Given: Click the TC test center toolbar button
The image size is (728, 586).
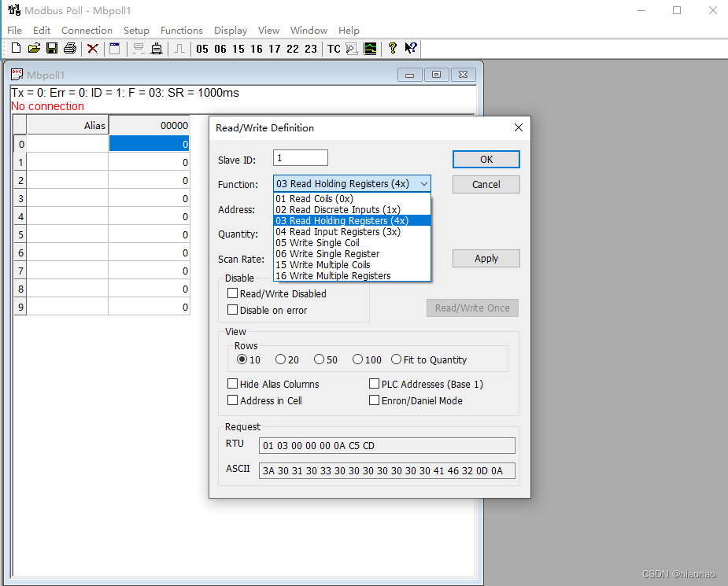Looking at the screenshot, I should (x=334, y=49).
